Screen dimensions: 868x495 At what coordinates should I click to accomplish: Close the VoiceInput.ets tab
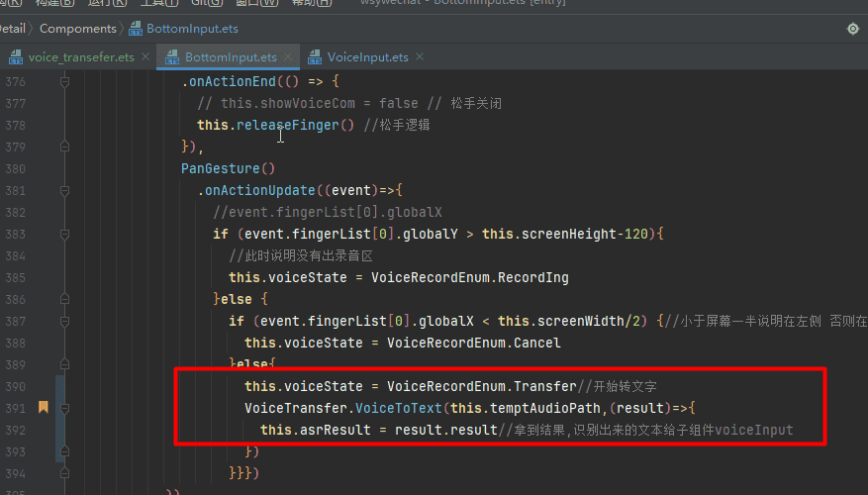click(420, 57)
